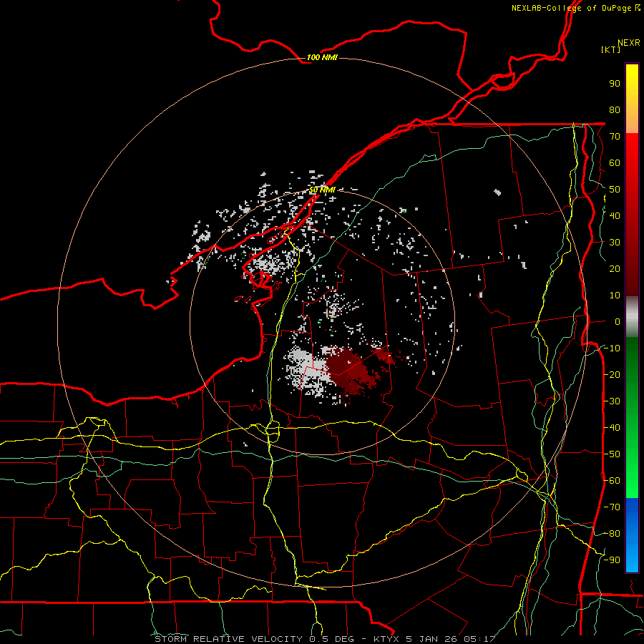Viewport: 644px width, 644px height.
Task: Click the -90 knot scale label
Action: (x=612, y=560)
